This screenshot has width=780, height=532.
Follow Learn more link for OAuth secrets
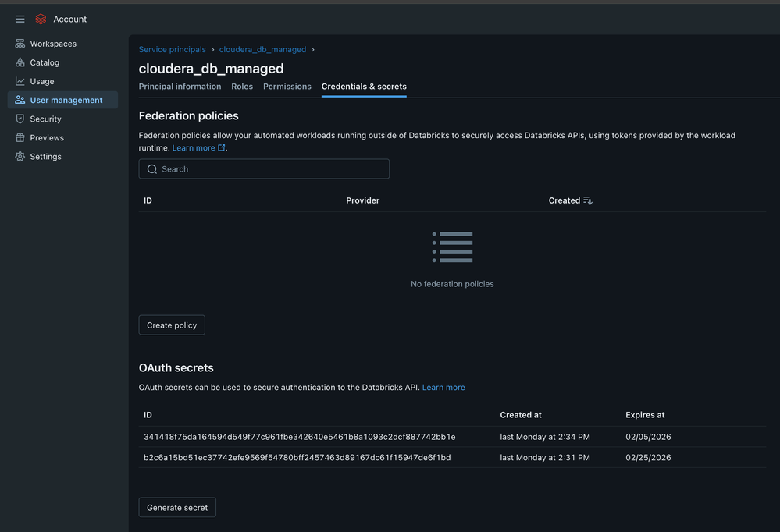pos(443,388)
